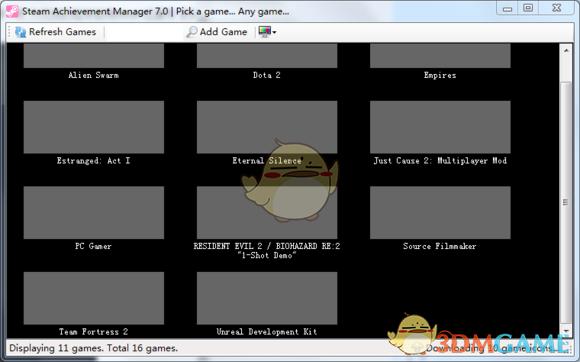Select the Source Filmmaker thumbnail
Image resolution: width=580 pixels, height=362 pixels.
440,213
